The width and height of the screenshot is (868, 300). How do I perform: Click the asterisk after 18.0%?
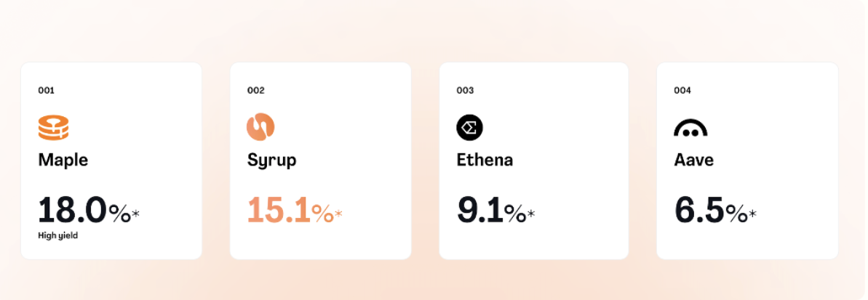135,214
